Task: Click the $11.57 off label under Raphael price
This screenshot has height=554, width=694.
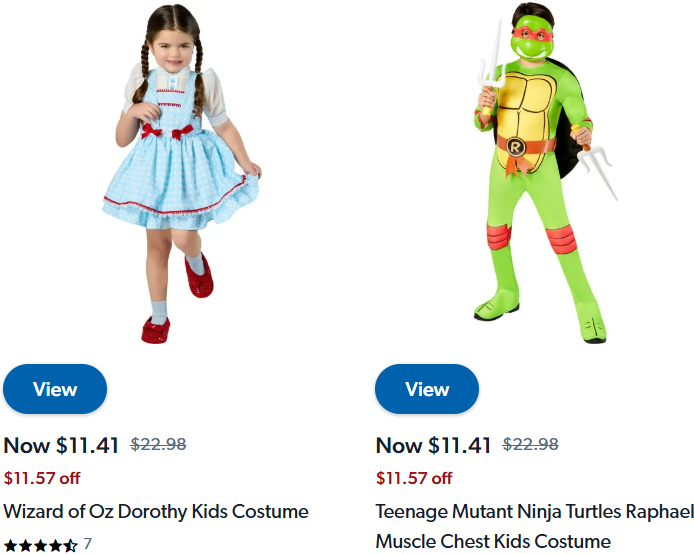Action: coord(414,478)
